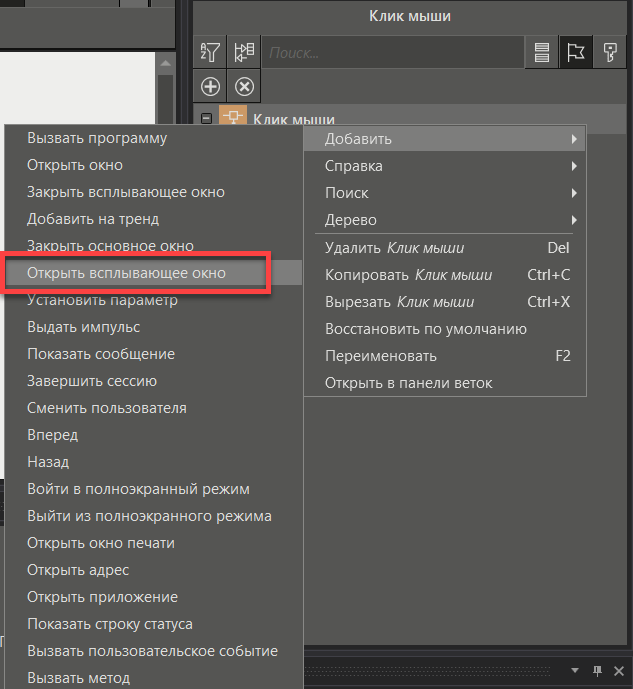Collapse the Клик мыши tree node
Screen dimensions: 633x689
click(207, 119)
